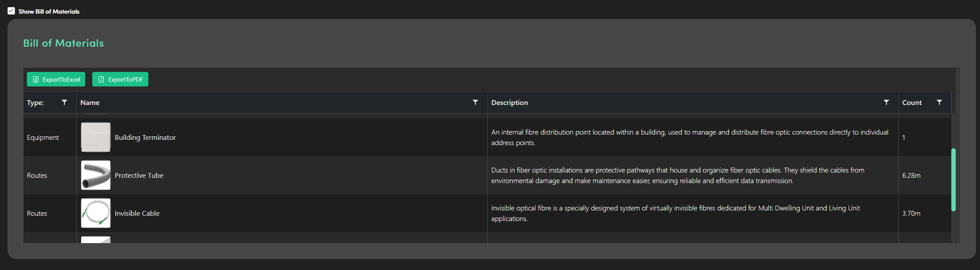
Task: Sort by the Name column header
Action: coord(90,102)
